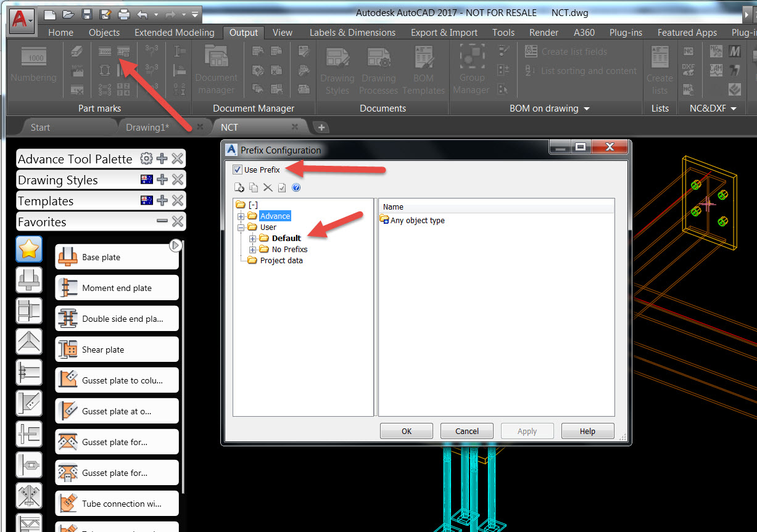Viewport: 757px width, 532px height.
Task: Click the delete X icon in dialog toolbar
Action: click(268, 188)
